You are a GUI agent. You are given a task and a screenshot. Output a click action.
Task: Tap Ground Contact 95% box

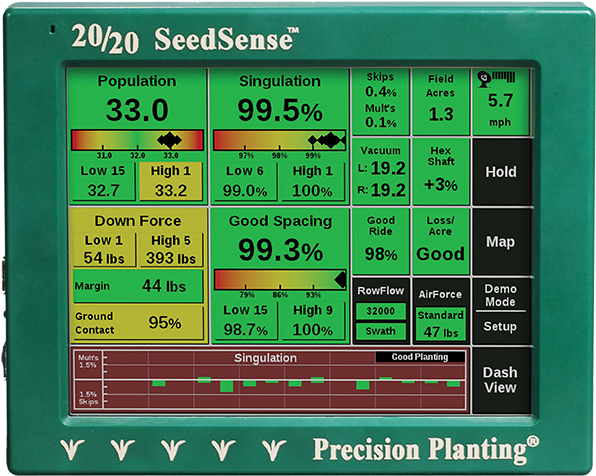point(138,323)
